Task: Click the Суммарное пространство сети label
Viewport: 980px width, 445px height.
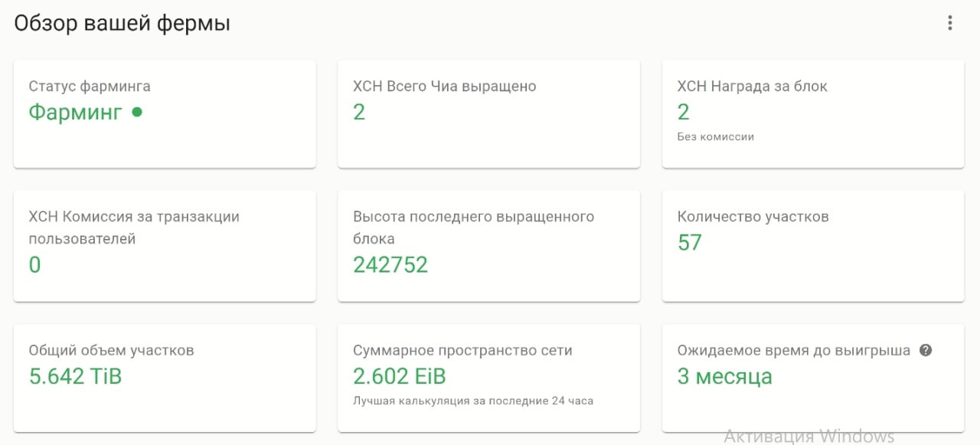Action: (462, 351)
